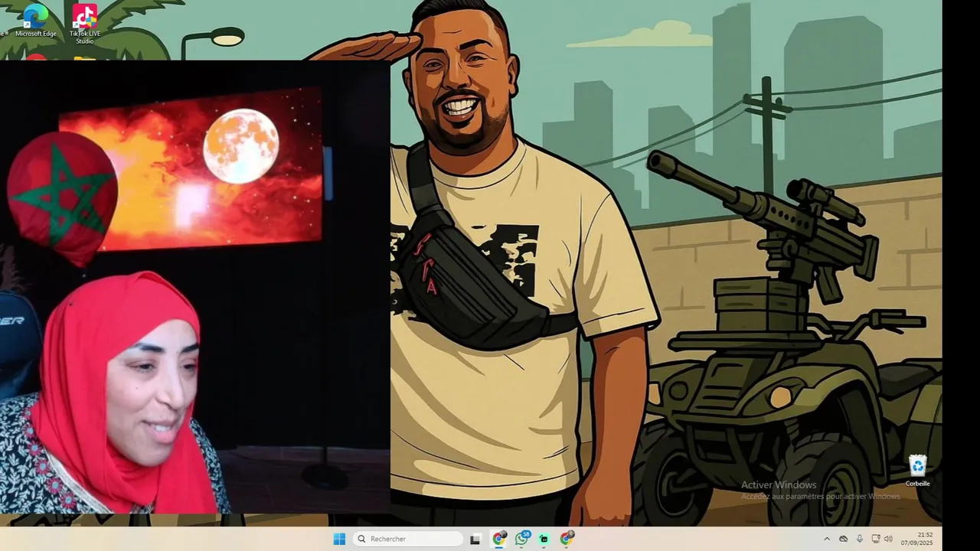Open the volume tray icon
Viewport: 980px width, 551px height.
click(889, 539)
